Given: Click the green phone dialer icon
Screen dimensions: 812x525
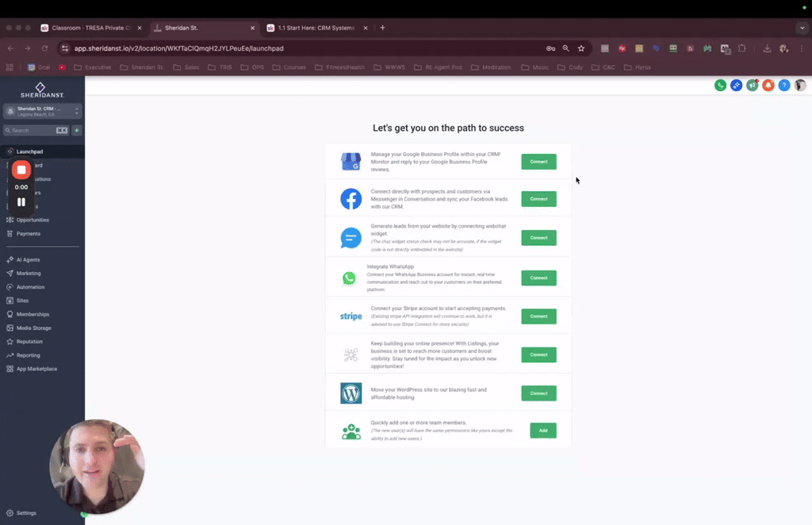Looking at the screenshot, I should pos(720,86).
